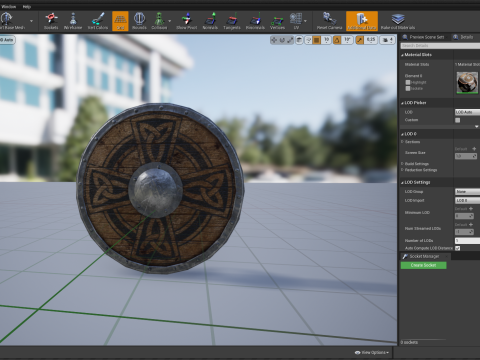Toggle grid snapping in viewport
Viewport: 480px width, 360px height.
pyautogui.click(x=317, y=40)
